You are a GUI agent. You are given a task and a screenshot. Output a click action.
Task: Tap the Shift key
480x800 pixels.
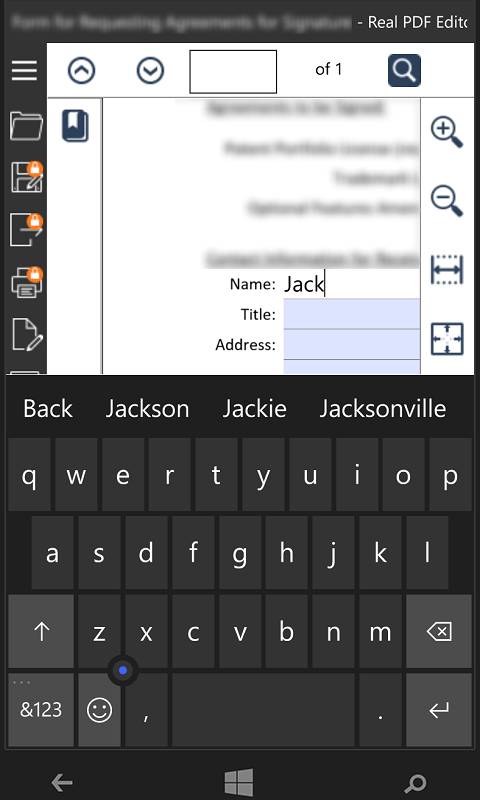point(41,631)
